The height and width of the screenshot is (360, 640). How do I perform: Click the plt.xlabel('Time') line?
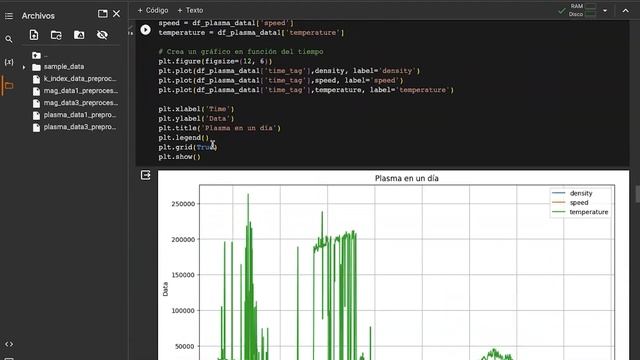coord(196,109)
